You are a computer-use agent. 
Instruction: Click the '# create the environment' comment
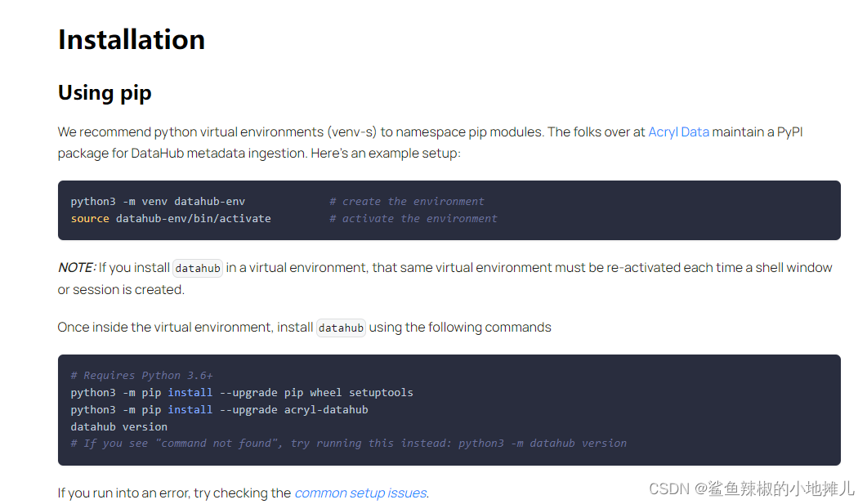[x=406, y=201]
